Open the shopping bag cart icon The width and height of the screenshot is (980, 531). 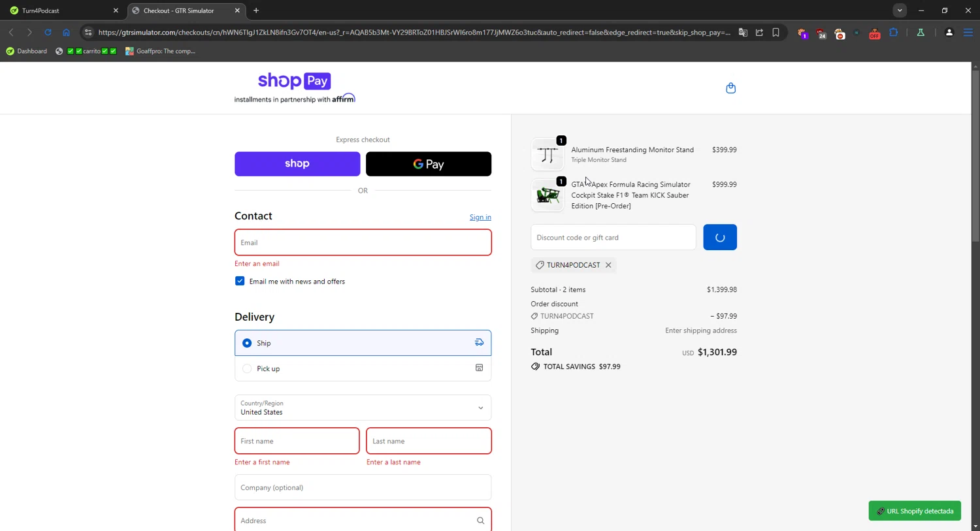tap(730, 88)
